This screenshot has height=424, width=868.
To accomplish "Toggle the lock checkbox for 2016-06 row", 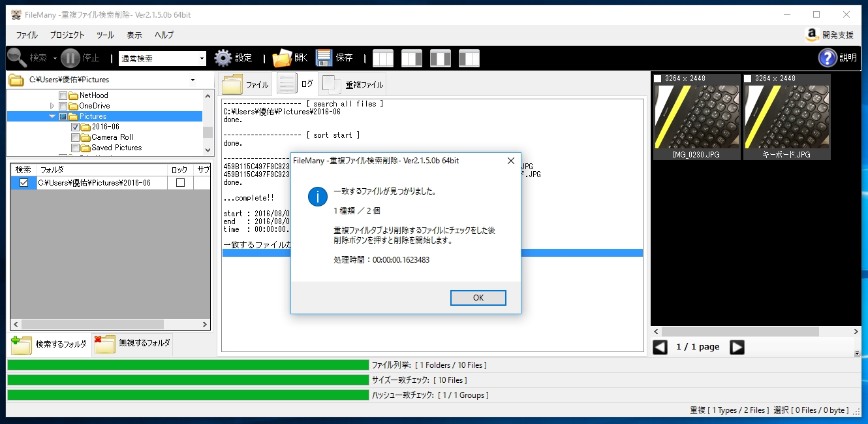I will [x=180, y=183].
